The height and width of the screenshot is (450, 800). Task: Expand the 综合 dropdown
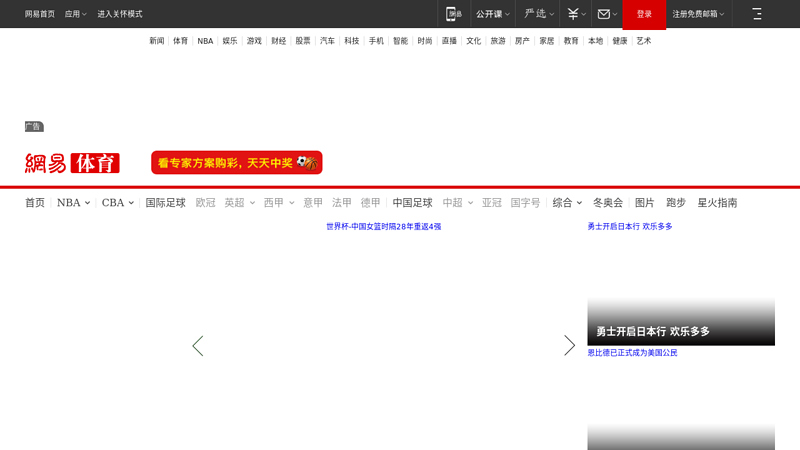[x=567, y=203]
